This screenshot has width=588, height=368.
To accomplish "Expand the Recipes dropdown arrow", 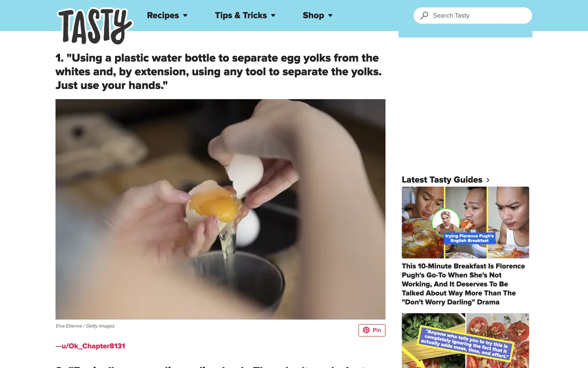I will click(x=185, y=16).
